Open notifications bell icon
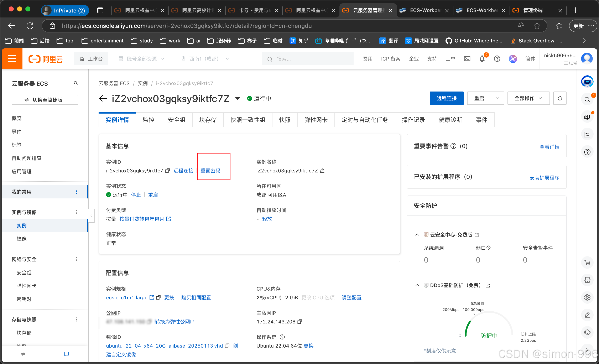Screen dimensions: 599x364 coord(482,59)
